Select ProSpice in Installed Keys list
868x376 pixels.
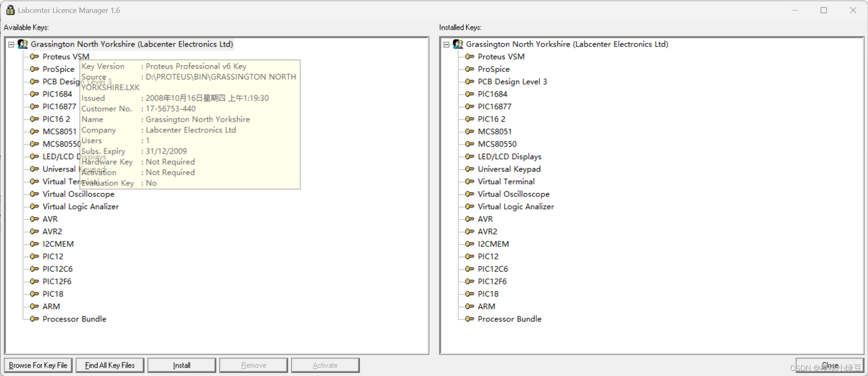pyautogui.click(x=494, y=69)
